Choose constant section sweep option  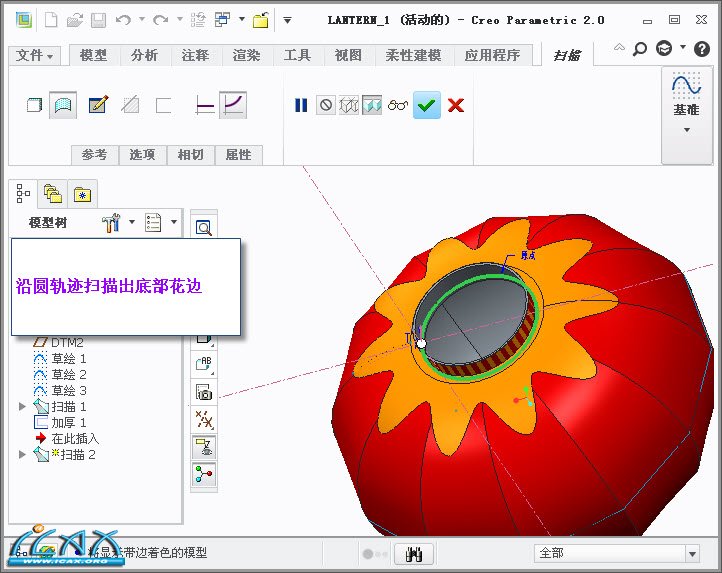204,105
